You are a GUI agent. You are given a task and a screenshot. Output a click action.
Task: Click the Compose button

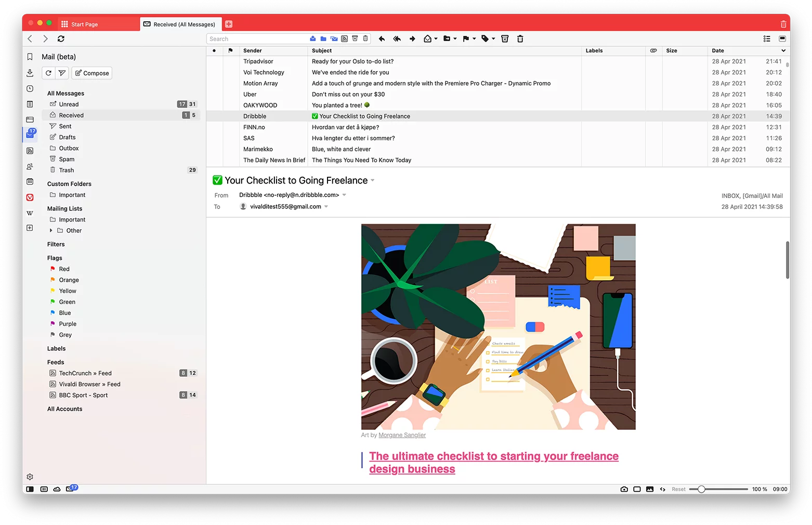(x=92, y=73)
